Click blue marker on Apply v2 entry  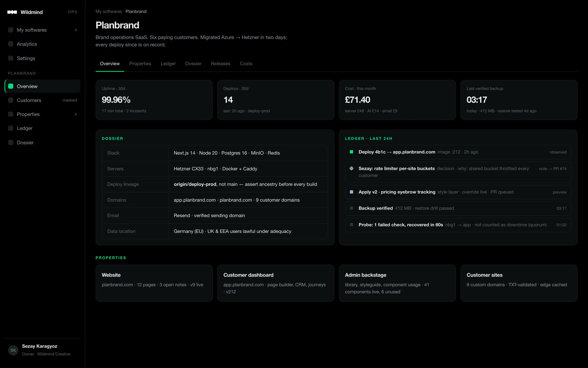(351, 192)
